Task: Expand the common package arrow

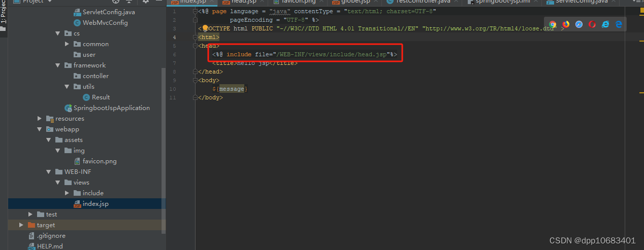Action: 67,44
